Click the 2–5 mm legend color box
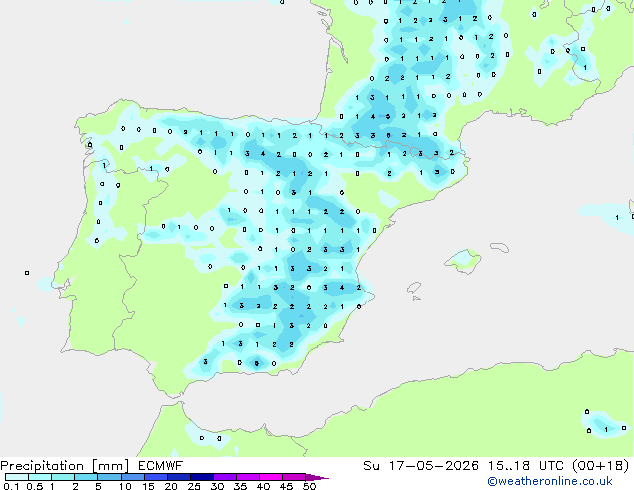The image size is (634, 490). click(86, 477)
